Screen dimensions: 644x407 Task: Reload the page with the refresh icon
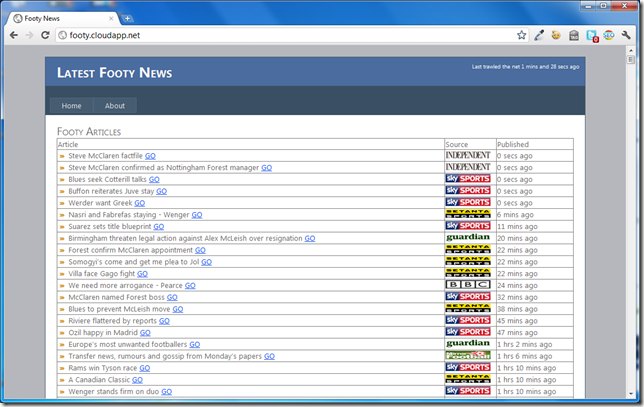[46, 35]
